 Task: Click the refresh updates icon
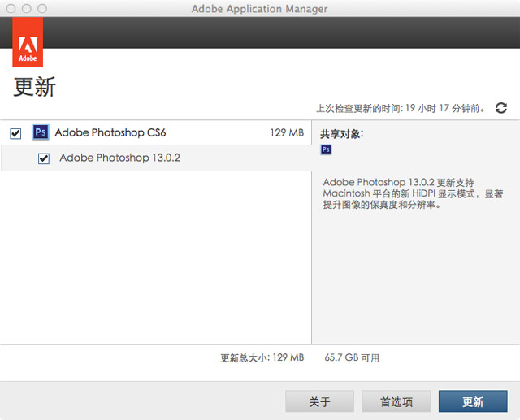pos(500,108)
